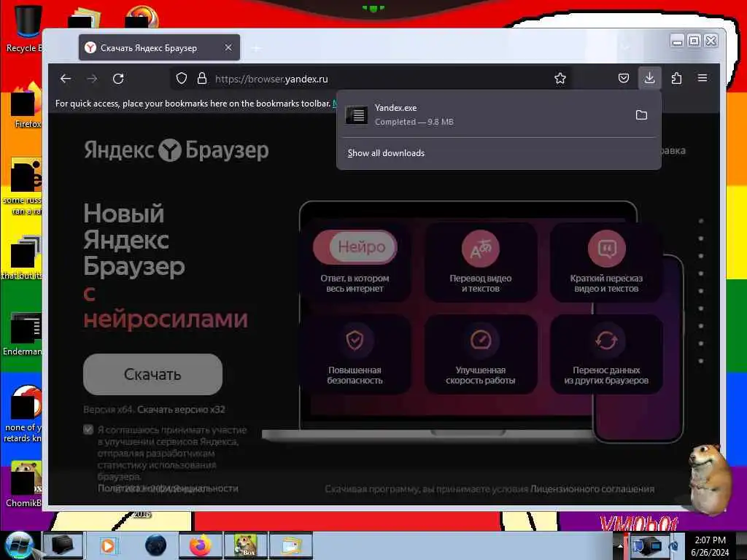Click Show all downloads
747x560 pixels.
386,153
